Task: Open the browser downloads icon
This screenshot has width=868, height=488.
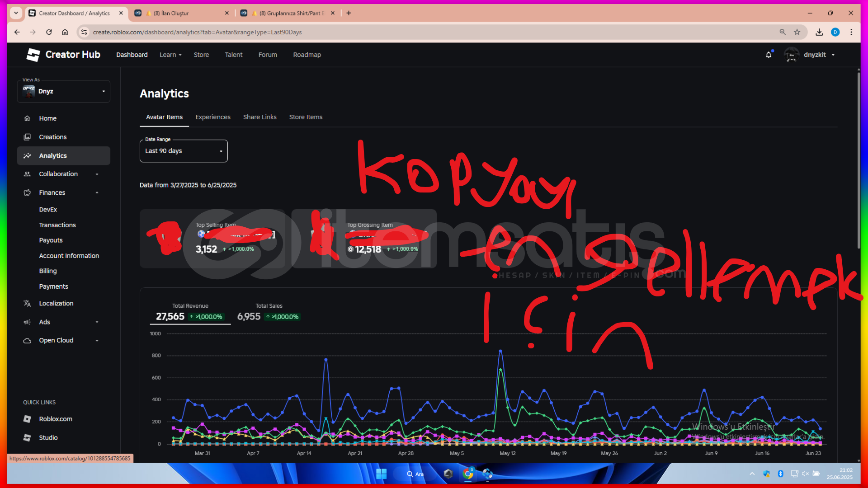Action: coord(819,32)
